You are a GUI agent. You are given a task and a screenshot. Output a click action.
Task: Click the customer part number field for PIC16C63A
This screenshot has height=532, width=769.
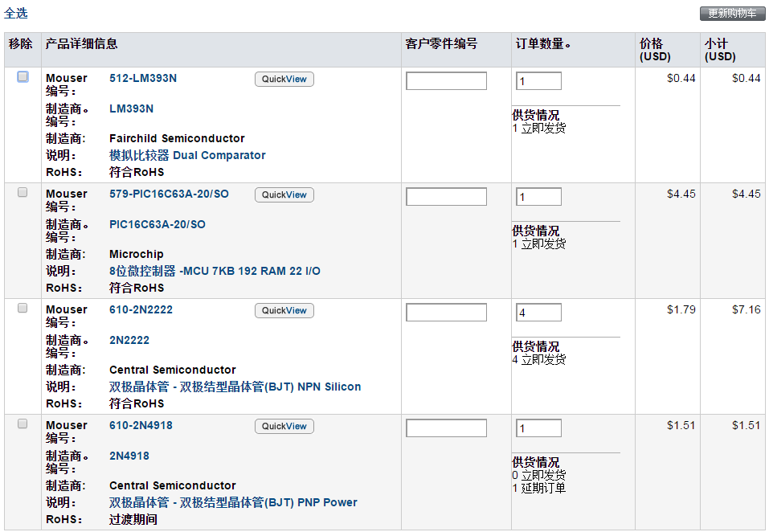point(446,197)
